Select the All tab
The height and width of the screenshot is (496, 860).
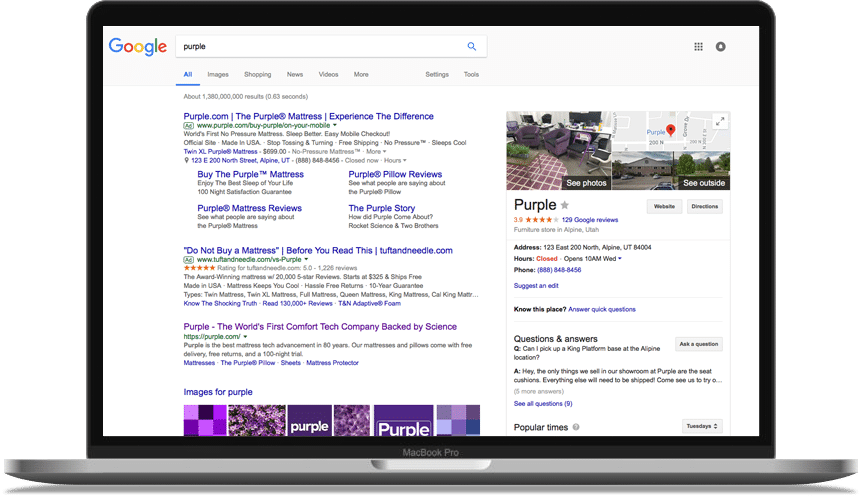188,74
